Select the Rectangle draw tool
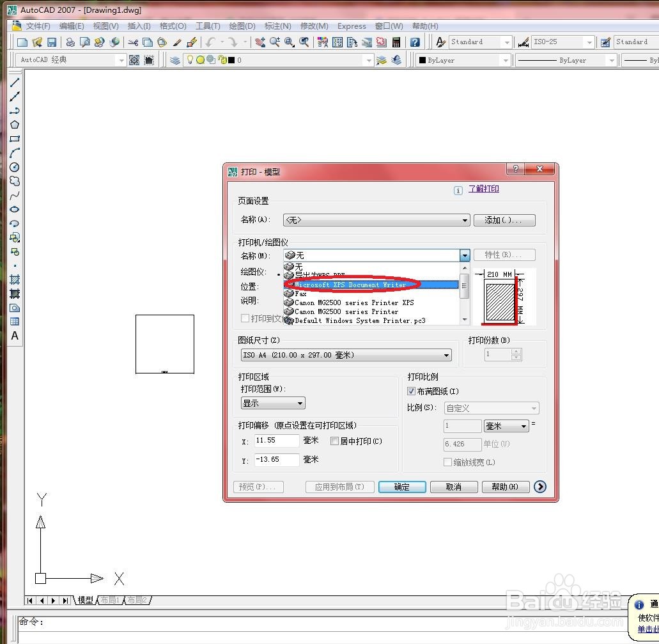 point(15,139)
